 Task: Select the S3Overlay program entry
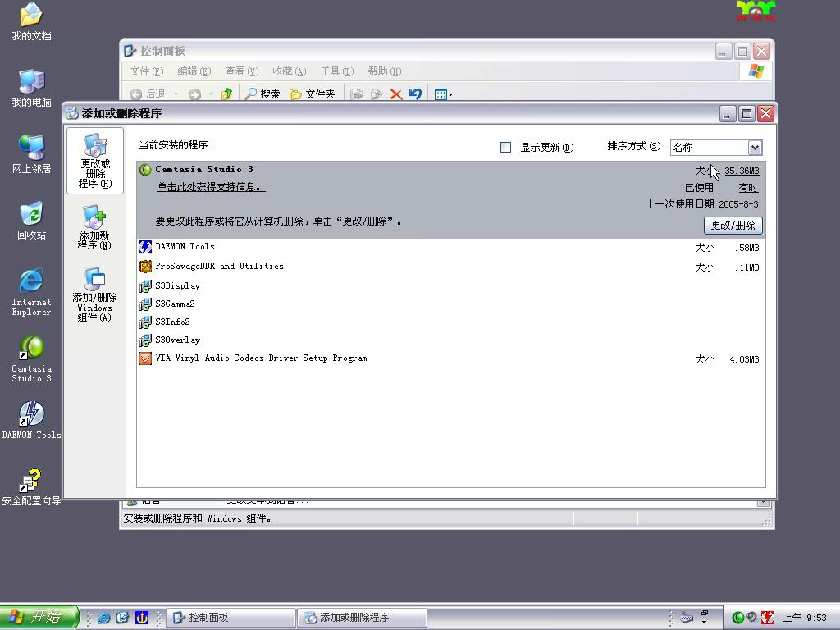(x=451, y=340)
